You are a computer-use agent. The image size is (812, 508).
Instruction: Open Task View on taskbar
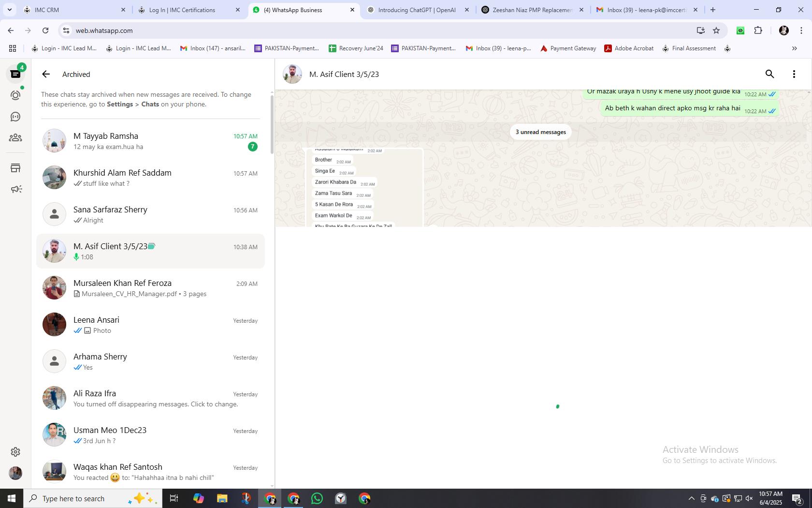174,498
